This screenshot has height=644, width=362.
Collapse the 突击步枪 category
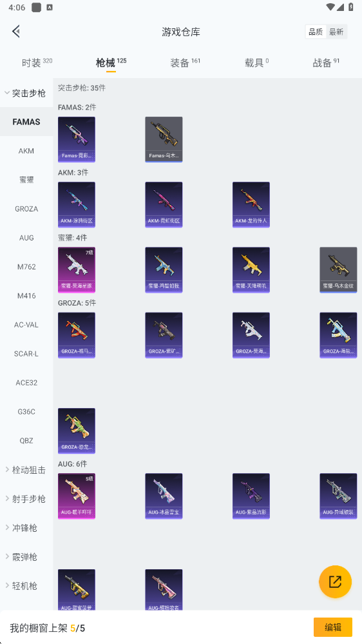(x=26, y=93)
